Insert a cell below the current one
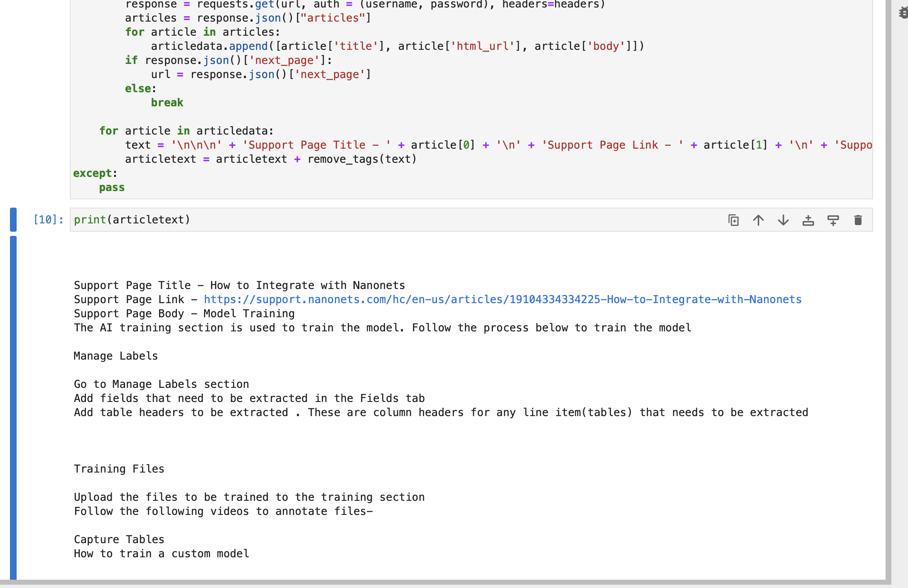This screenshot has width=908, height=588. click(x=833, y=220)
